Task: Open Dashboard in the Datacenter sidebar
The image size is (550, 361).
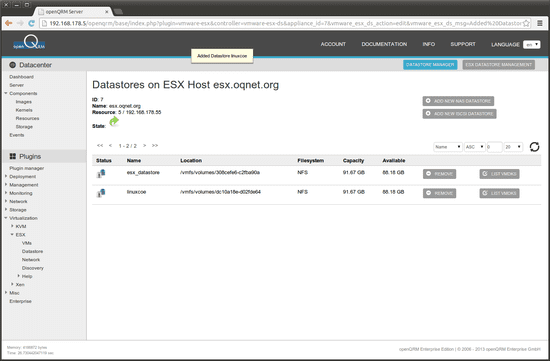Action: point(21,77)
